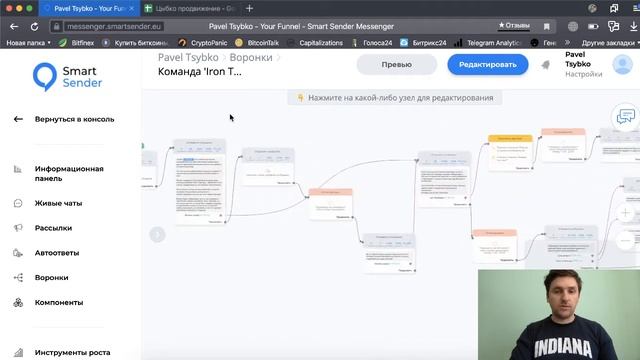Select Рассылки menu item
This screenshot has width=640, height=360.
[53, 228]
